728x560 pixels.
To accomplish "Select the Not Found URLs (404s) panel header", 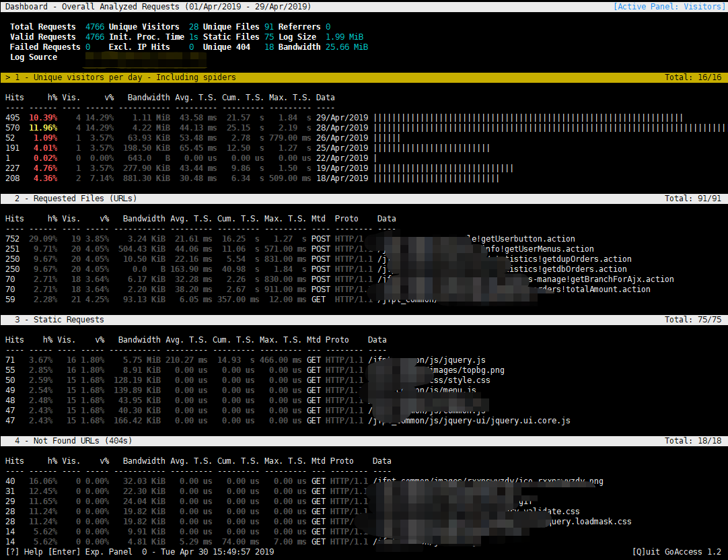I will point(73,441).
